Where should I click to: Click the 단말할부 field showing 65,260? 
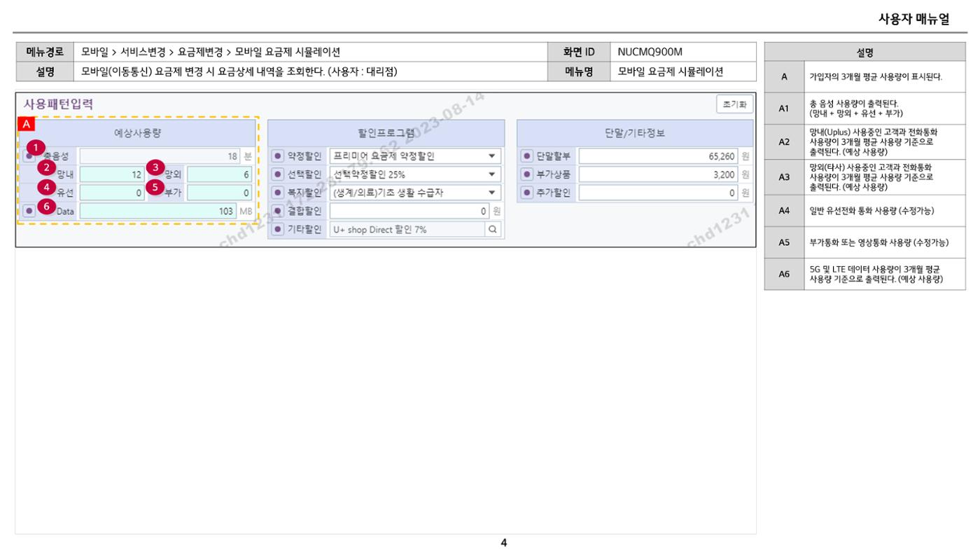(658, 156)
